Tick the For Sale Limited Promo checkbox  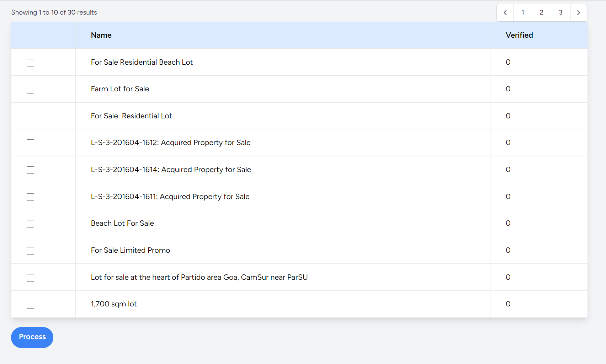[31, 251]
